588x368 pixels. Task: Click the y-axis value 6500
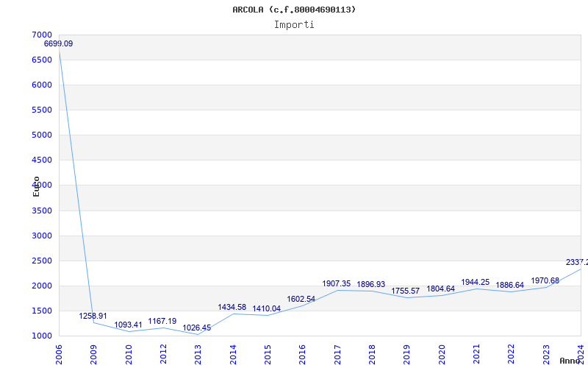42,60
